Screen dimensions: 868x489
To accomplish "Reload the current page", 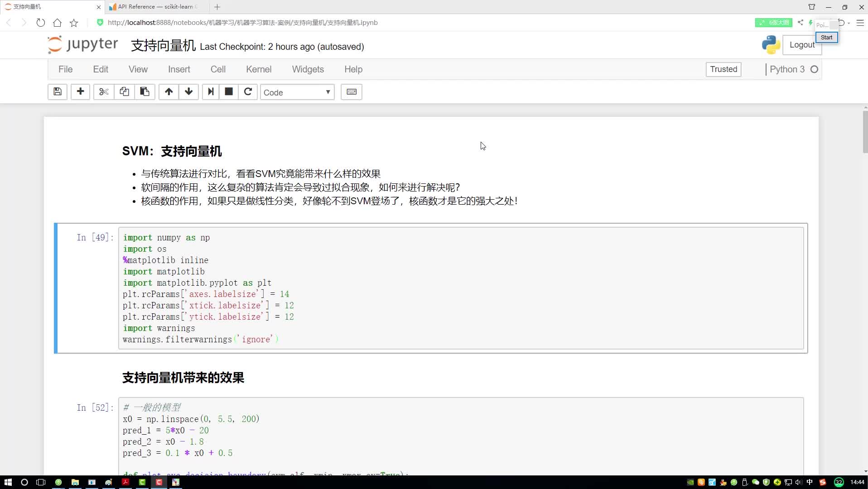I will tap(40, 23).
